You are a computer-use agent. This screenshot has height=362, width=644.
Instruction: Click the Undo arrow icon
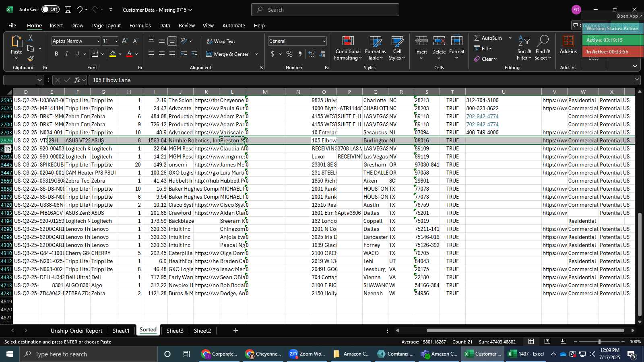[x=80, y=10]
